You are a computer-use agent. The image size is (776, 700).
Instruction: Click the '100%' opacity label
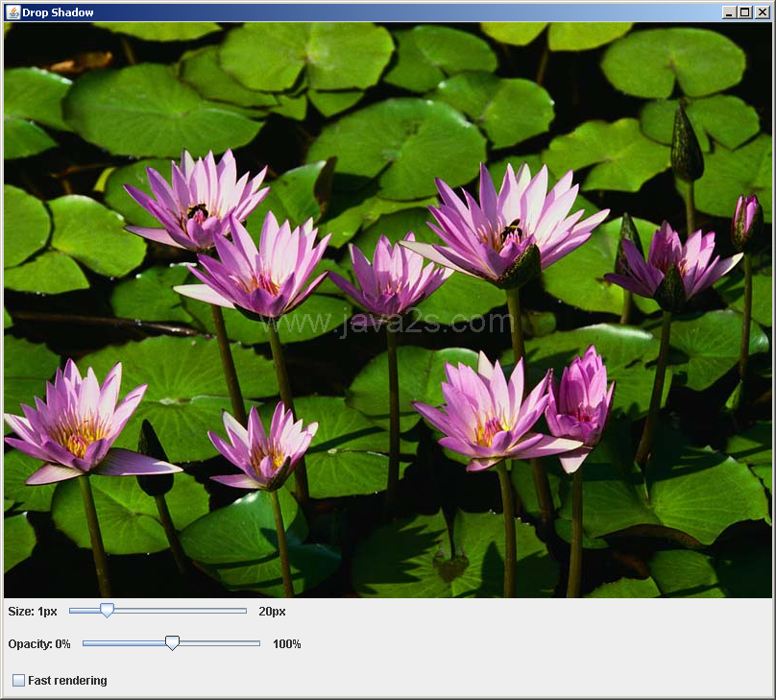tap(286, 643)
